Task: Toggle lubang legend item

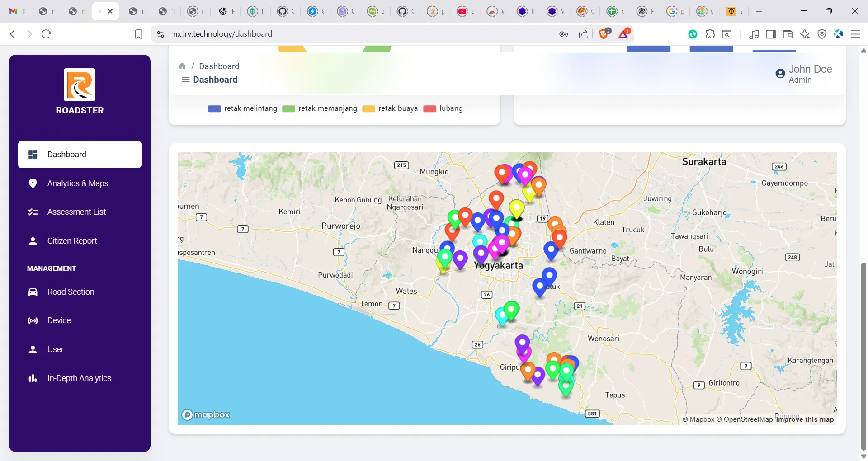Action: [443, 108]
